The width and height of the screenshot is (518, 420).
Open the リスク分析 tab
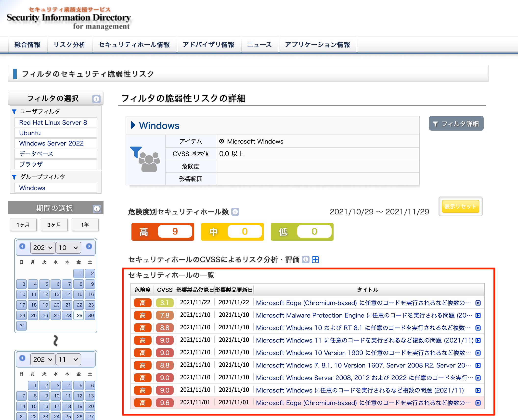[69, 45]
